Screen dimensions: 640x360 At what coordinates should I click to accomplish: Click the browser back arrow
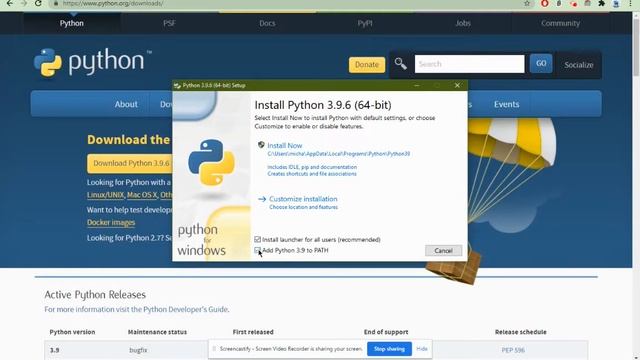9,3
